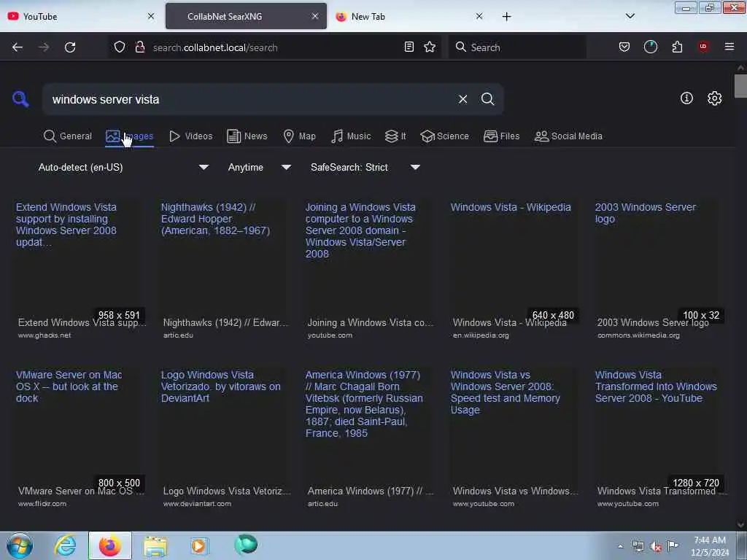
Task: Switch to New Tab browser tab
Action: (x=410, y=16)
